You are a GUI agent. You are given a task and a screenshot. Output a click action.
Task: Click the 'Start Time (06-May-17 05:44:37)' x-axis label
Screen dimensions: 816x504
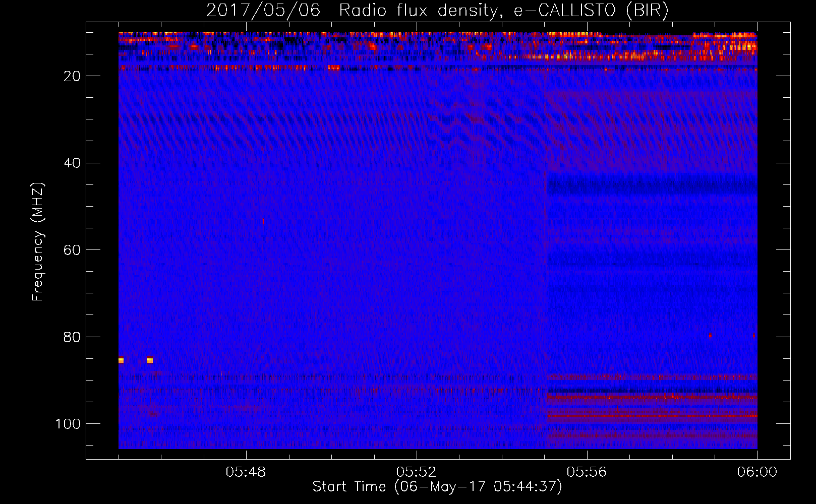pyautogui.click(x=437, y=487)
